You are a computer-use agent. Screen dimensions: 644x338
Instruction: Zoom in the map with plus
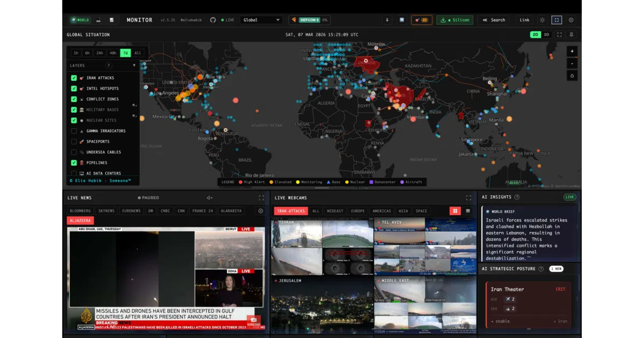click(572, 51)
